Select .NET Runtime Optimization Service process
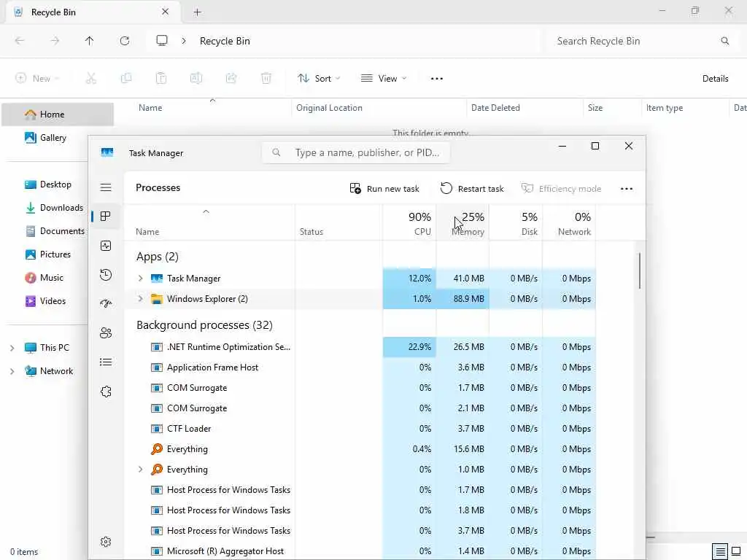 360,347
